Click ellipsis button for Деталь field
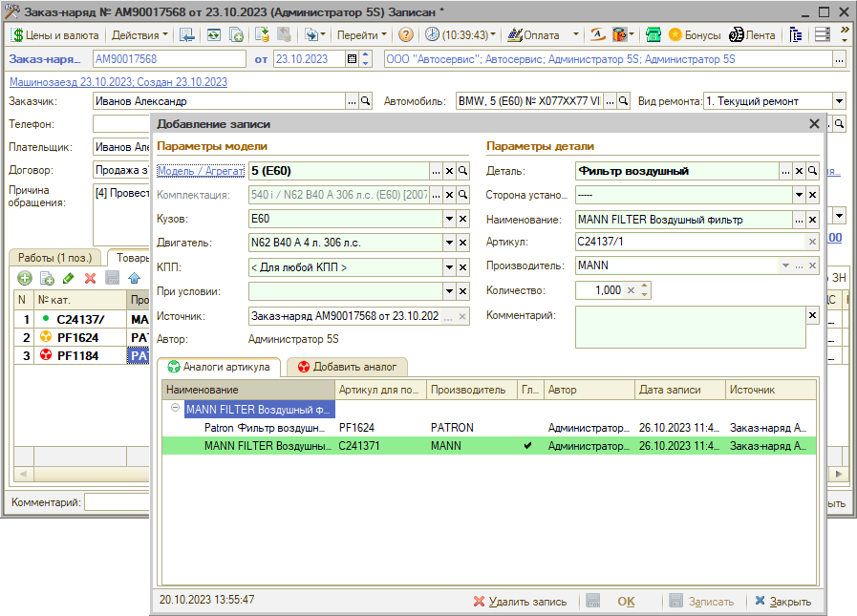The width and height of the screenshot is (857, 616). click(x=786, y=171)
